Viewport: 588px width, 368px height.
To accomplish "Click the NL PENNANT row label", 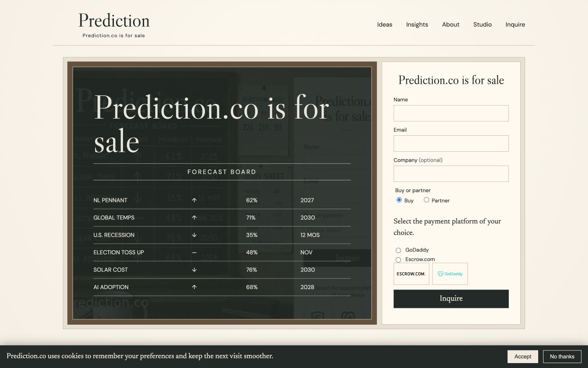I will [110, 200].
